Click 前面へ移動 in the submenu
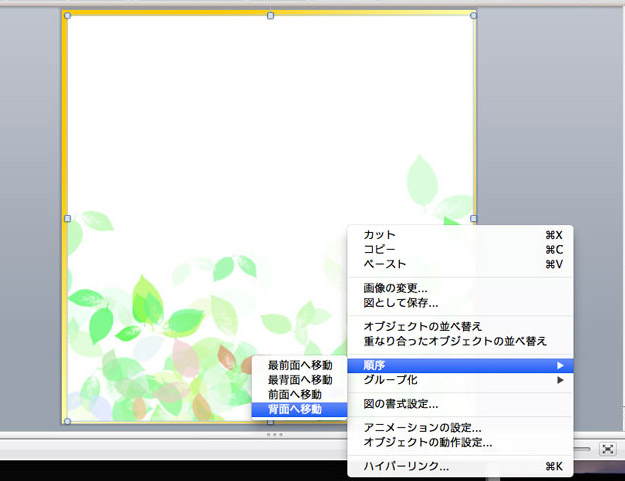The image size is (625, 481). point(295,394)
